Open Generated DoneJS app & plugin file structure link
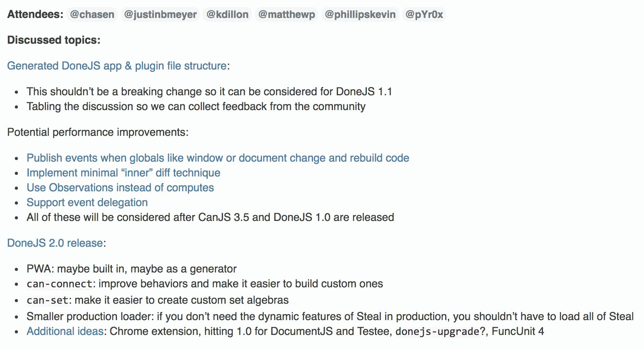 [x=117, y=66]
